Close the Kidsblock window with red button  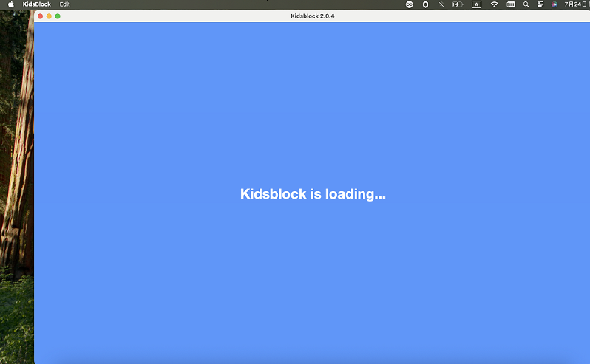coord(40,16)
